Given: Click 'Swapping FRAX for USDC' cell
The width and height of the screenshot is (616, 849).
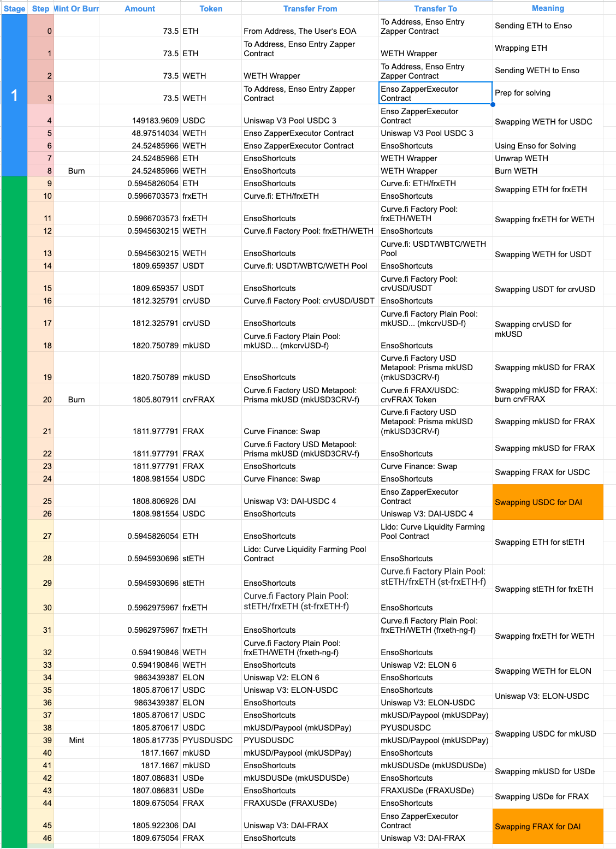Looking at the screenshot, I should [x=548, y=472].
